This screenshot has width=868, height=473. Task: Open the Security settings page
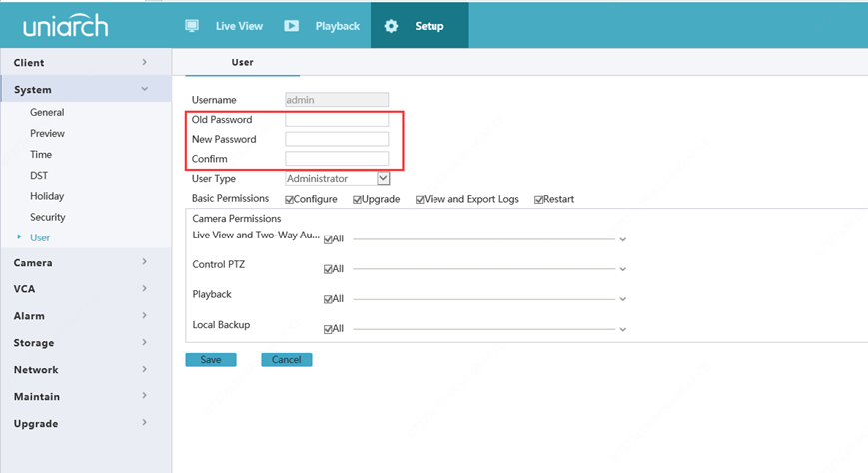pos(48,217)
